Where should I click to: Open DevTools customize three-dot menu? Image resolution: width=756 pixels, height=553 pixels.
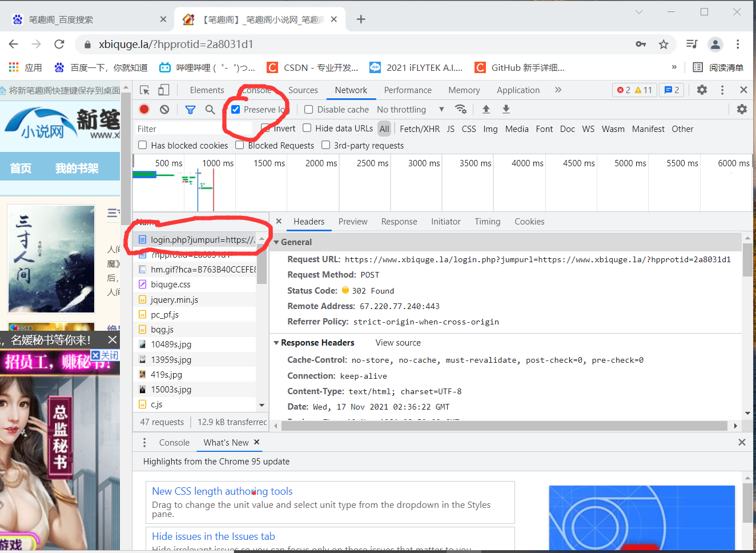click(722, 90)
